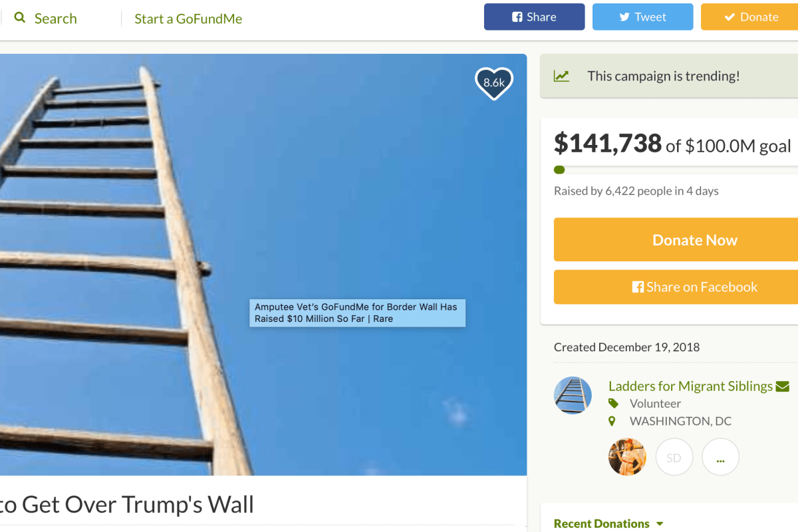Show more team members ellipsis circle

[x=720, y=457]
